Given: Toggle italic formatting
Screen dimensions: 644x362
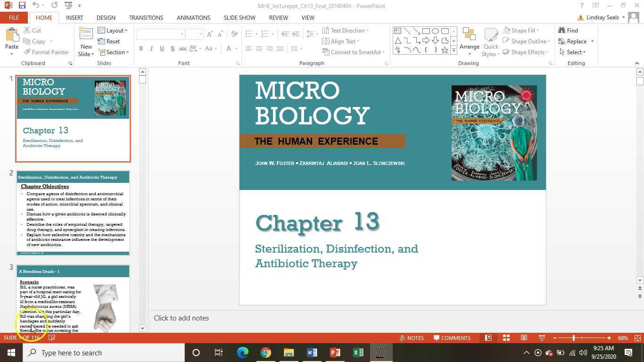Looking at the screenshot, I should pyautogui.click(x=151, y=48).
